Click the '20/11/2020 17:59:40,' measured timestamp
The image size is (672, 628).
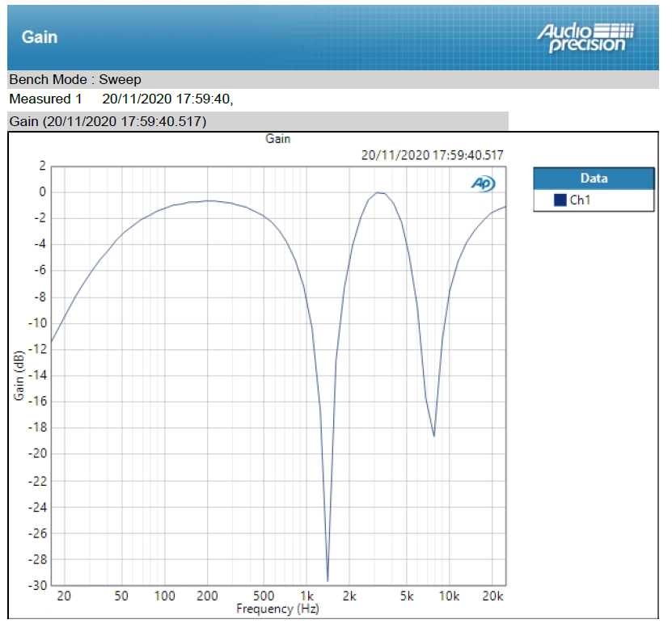click(x=167, y=99)
